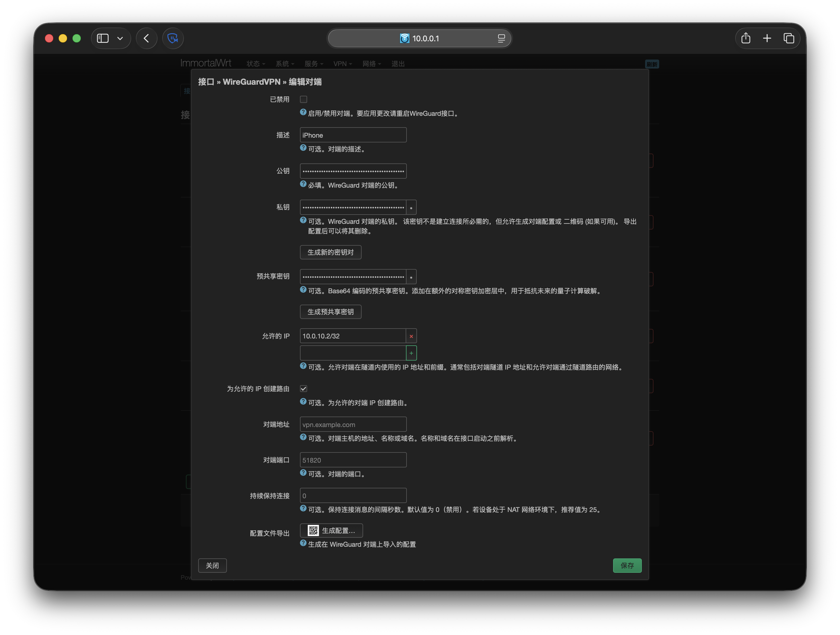This screenshot has height=635, width=840.
Task: Click the 关闭 button
Action: 212,566
